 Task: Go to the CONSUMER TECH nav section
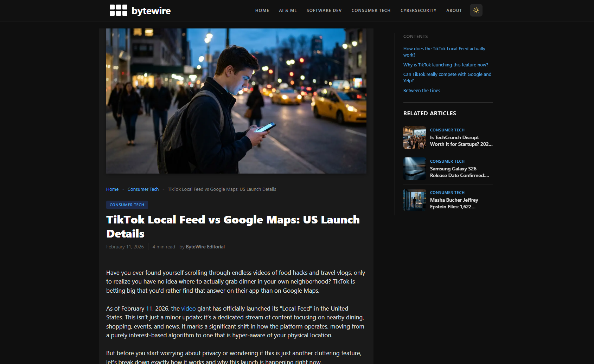coord(371,11)
